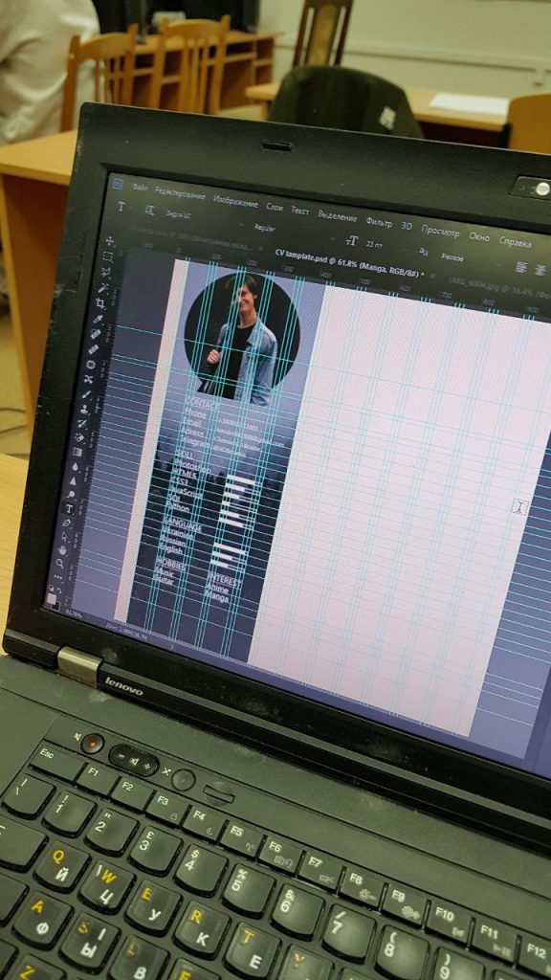
Task: Open the Просмотр menu
Action: (440, 232)
